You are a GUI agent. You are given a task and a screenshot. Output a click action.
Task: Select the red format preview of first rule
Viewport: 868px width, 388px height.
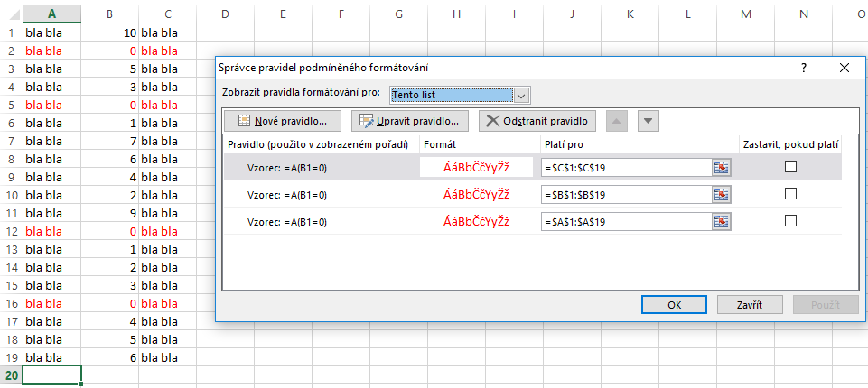pos(476,167)
